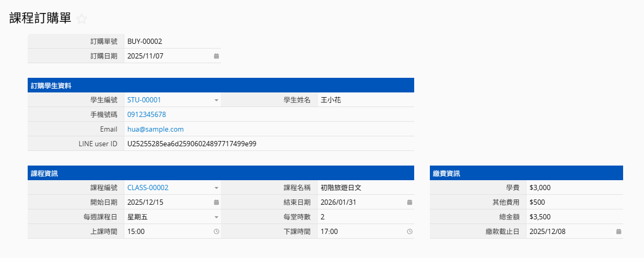The height and width of the screenshot is (258, 644).
Task: Click the clock icon for 下課時間
Action: [x=409, y=231]
